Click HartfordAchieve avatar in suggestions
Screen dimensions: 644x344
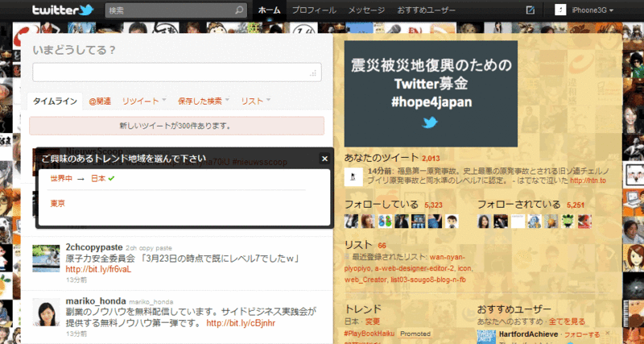pos(485,337)
